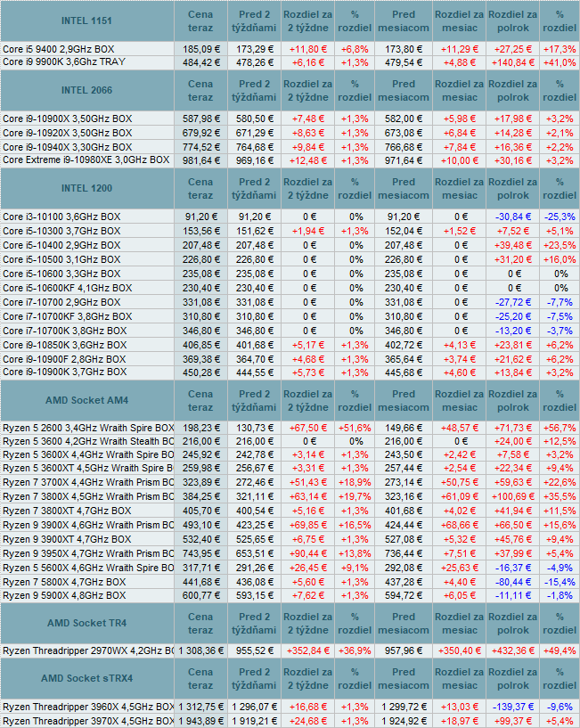This screenshot has height=728, width=580.
Task: Click the Core i9 9900K 3,6Ghz TRAY name
Action: point(64,62)
